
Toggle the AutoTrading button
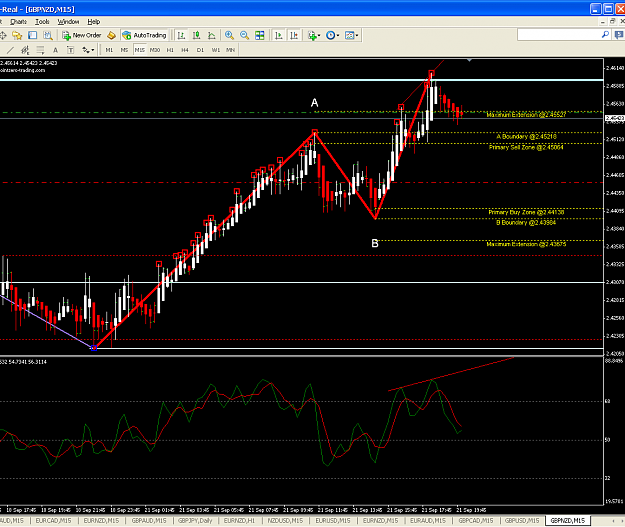coord(144,35)
